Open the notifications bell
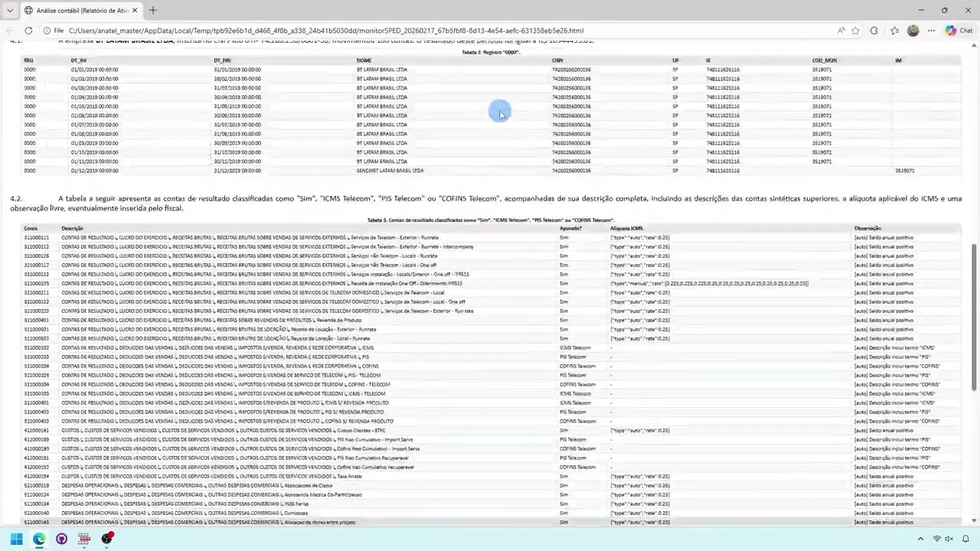 [x=965, y=539]
